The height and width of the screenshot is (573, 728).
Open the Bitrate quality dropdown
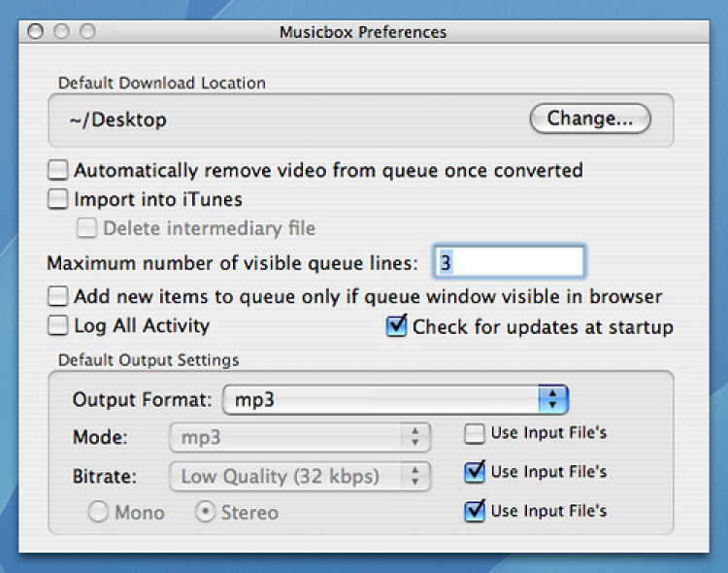[300, 476]
